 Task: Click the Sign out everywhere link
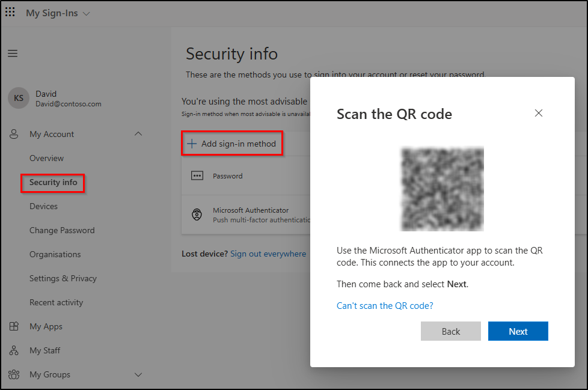click(268, 254)
